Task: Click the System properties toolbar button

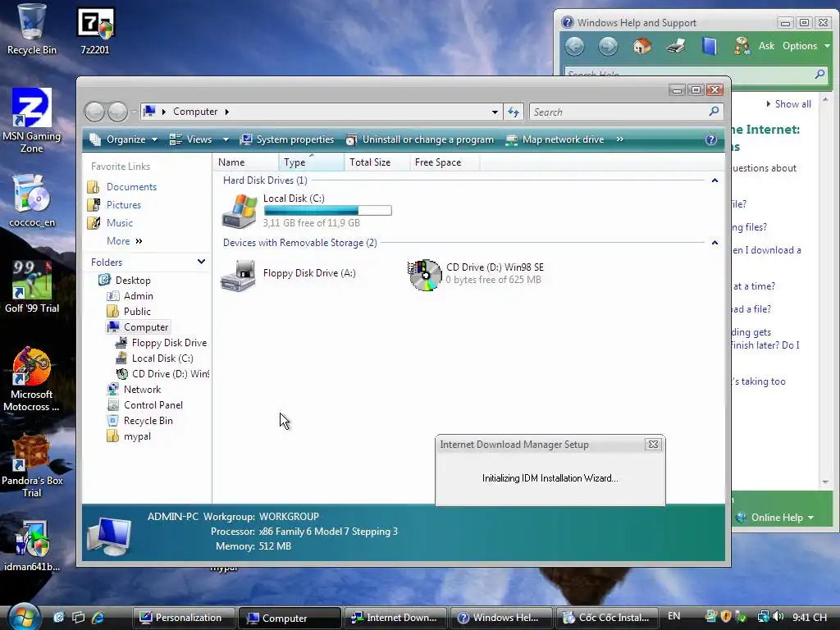Action: tap(287, 139)
